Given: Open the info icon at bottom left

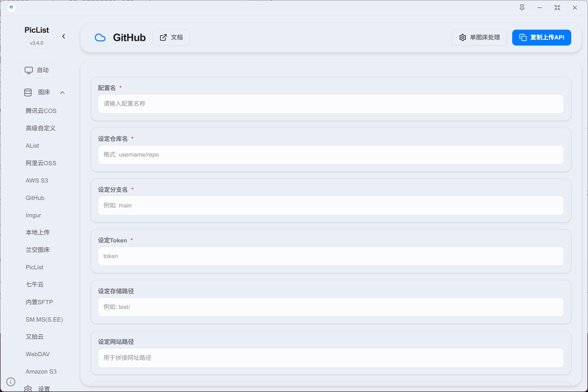Looking at the screenshot, I should pyautogui.click(x=11, y=382).
